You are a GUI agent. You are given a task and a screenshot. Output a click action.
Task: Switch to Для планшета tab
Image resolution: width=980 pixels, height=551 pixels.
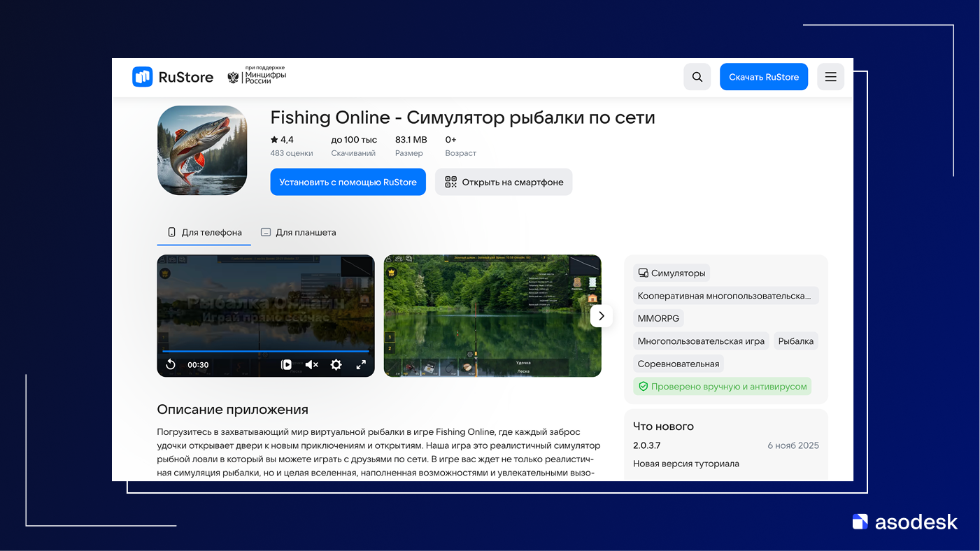pos(298,232)
